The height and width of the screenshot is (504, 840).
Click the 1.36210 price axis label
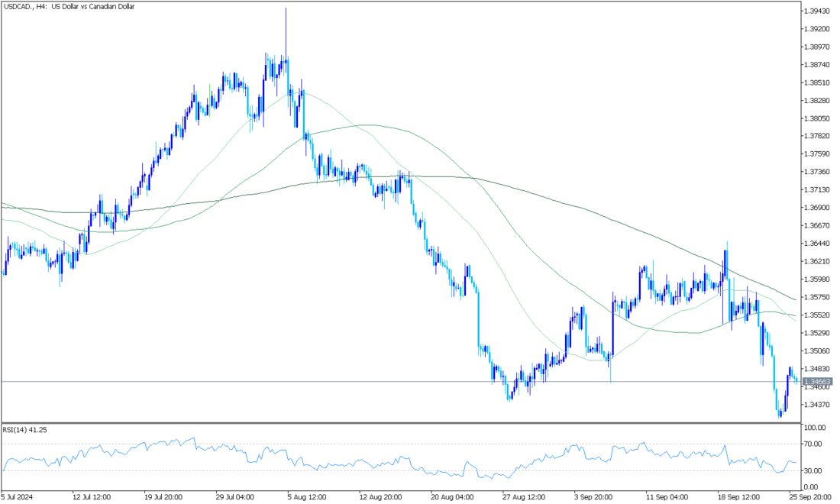(x=817, y=262)
